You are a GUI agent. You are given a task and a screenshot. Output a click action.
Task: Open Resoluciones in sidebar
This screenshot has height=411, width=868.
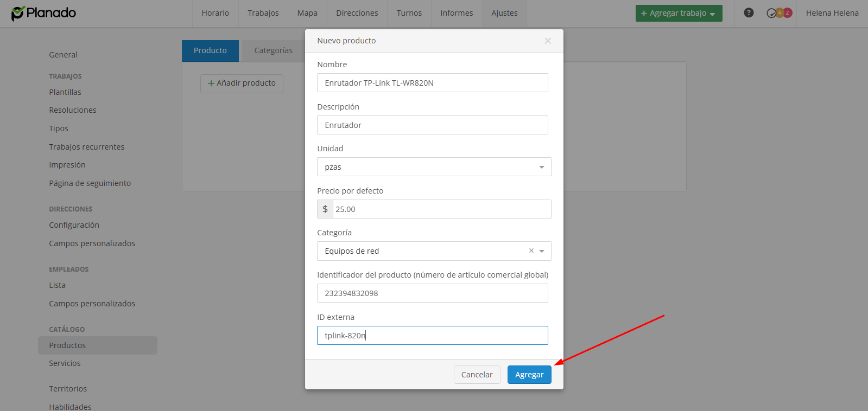pos(73,110)
